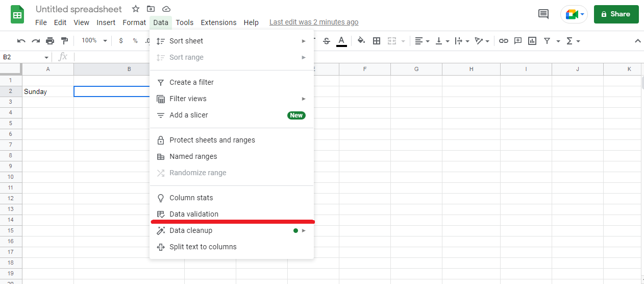
Task: Click the insert comment icon
Action: click(x=518, y=41)
